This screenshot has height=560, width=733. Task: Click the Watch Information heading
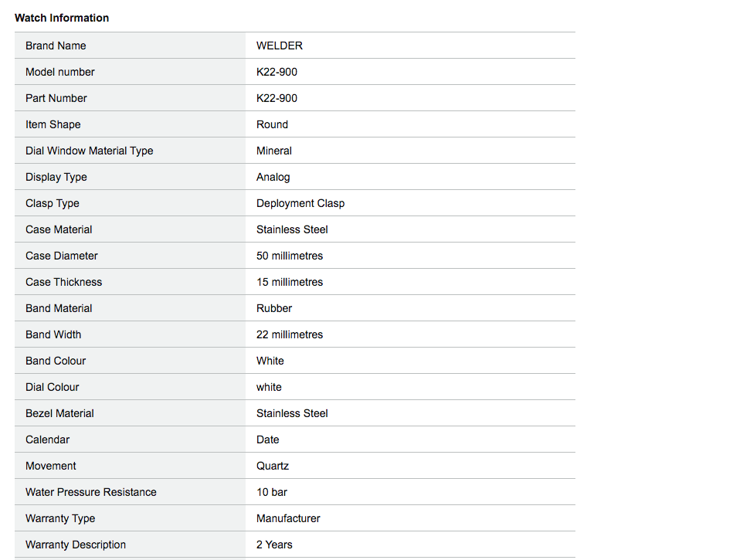click(x=62, y=18)
